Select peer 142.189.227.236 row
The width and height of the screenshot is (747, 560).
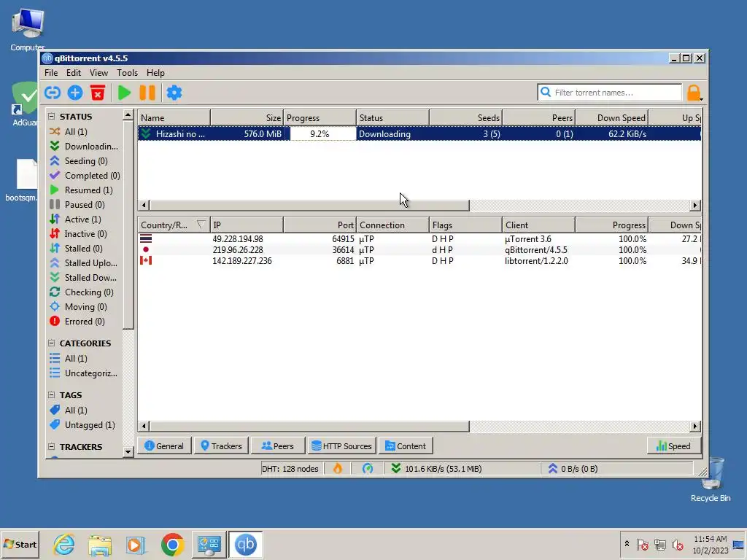tap(419, 261)
